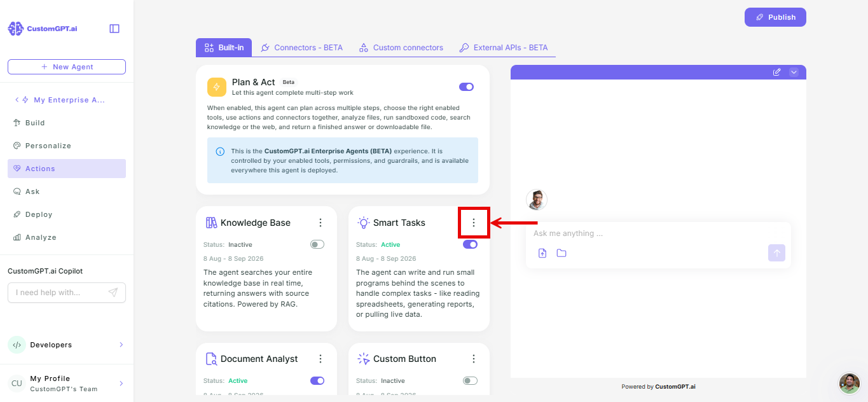Switch to External APIs - BETA tab
The width and height of the screenshot is (868, 402).
504,48
